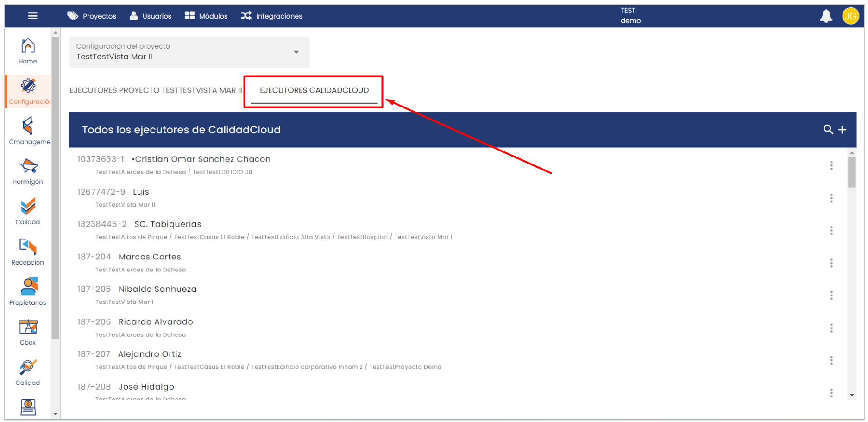Screen dimensions: 868x422
Task: Open options menu for Marcos Cortes
Action: click(x=831, y=263)
